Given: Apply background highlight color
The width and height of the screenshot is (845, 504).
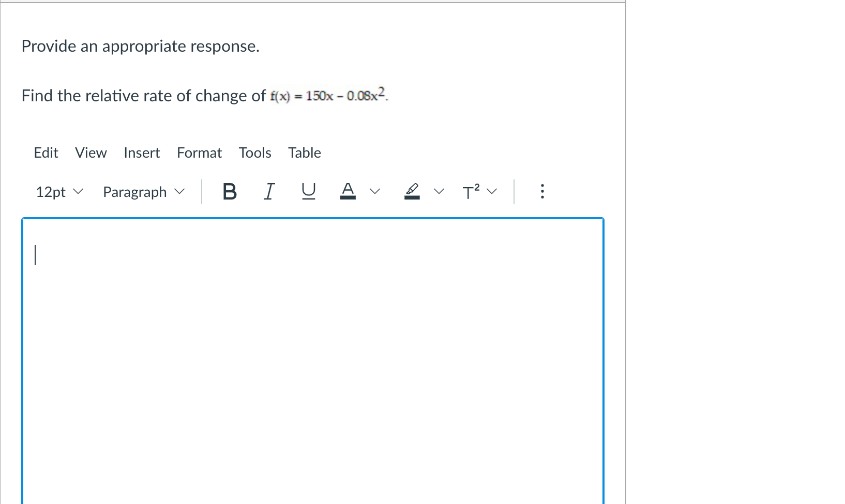Looking at the screenshot, I should (411, 190).
